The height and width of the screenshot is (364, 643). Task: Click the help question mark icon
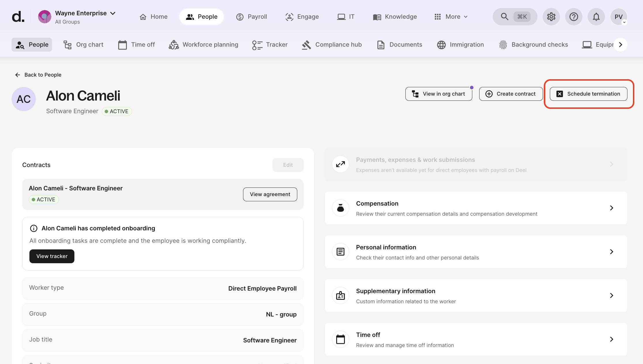pos(574,17)
